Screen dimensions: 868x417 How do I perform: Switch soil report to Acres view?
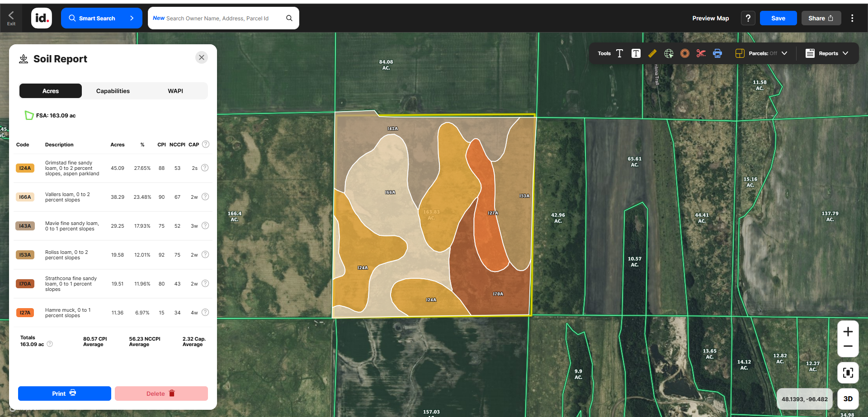point(51,91)
